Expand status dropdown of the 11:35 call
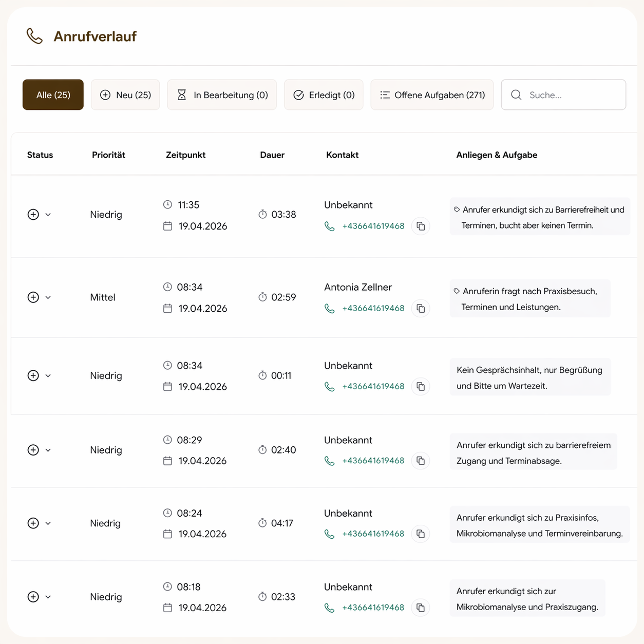This screenshot has width=644, height=644. point(48,215)
